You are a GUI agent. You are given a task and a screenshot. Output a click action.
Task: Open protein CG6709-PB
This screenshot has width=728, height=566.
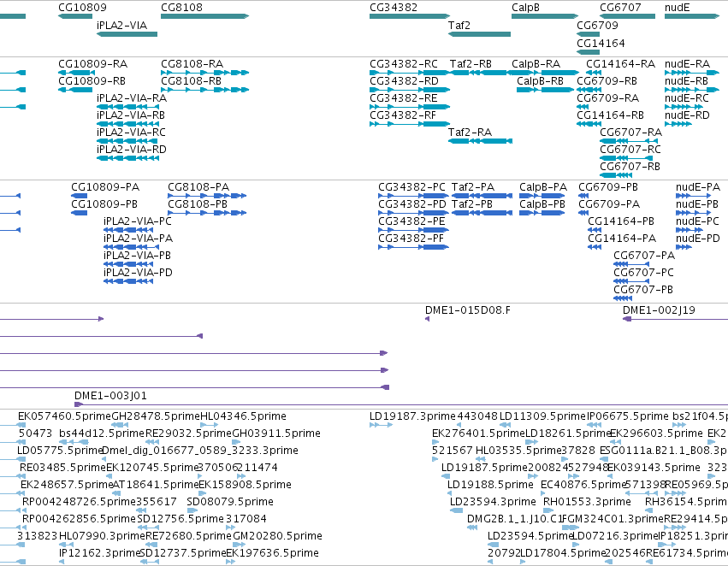pyautogui.click(x=583, y=196)
